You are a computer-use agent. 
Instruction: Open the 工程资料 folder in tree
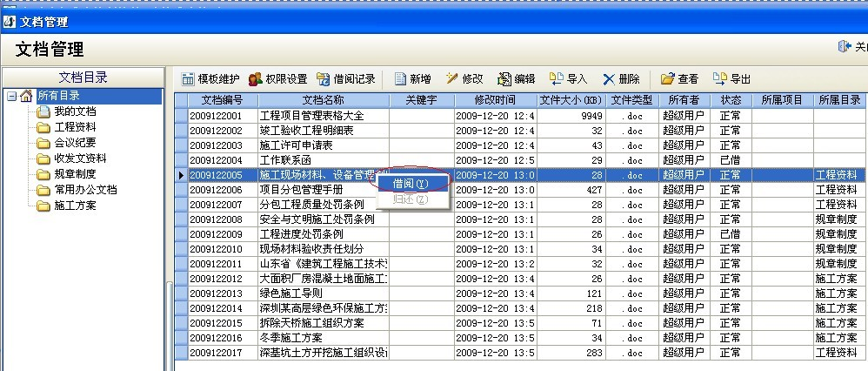pos(75,127)
